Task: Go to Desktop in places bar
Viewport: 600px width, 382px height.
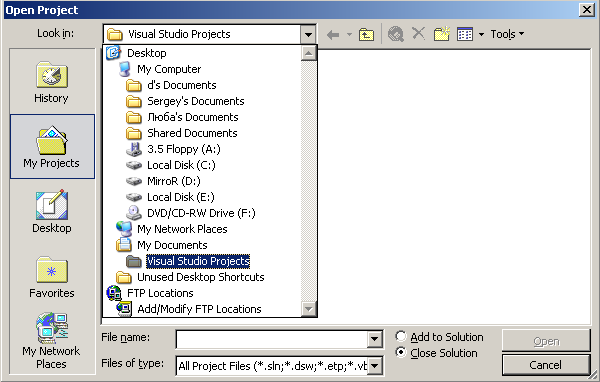Action: [52, 211]
